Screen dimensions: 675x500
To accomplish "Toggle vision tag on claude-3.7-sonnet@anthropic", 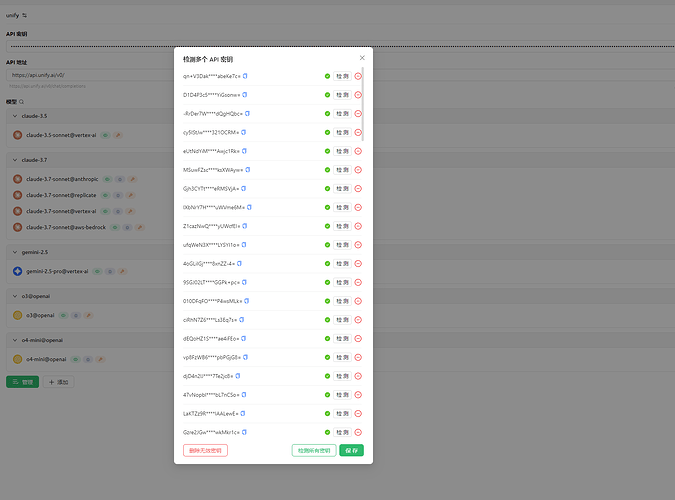I will (x=108, y=179).
